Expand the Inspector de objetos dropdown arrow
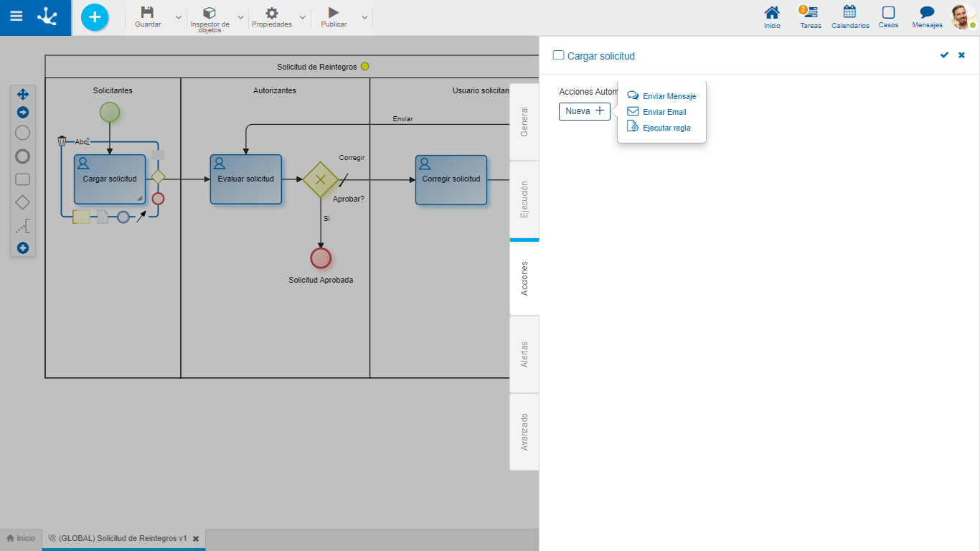 point(240,17)
